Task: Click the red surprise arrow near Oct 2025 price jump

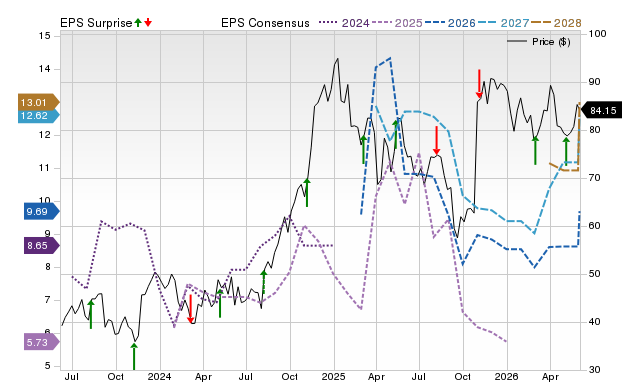Action: 479,84
